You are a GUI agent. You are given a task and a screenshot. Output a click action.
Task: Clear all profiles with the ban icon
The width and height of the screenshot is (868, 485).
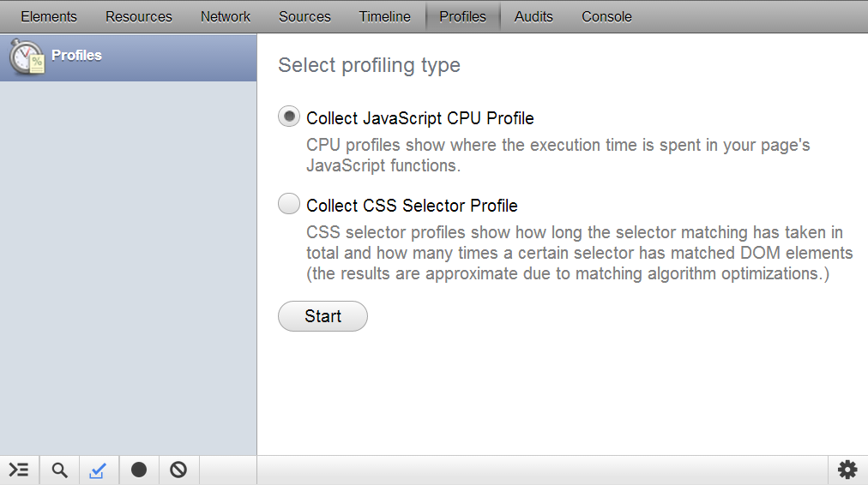tap(178, 470)
